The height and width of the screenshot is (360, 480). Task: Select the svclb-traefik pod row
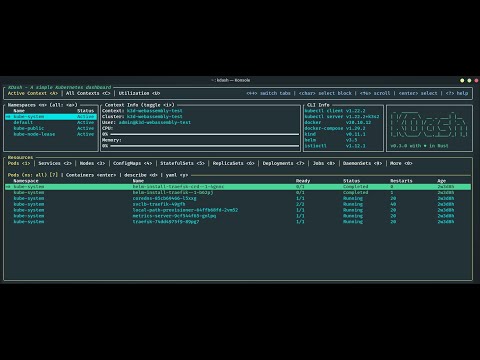tap(238, 204)
